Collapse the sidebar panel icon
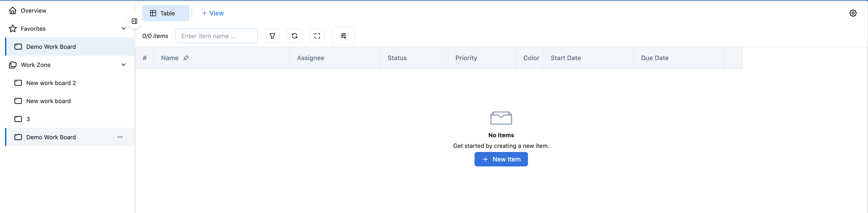The width and height of the screenshot is (868, 213). 134,21
